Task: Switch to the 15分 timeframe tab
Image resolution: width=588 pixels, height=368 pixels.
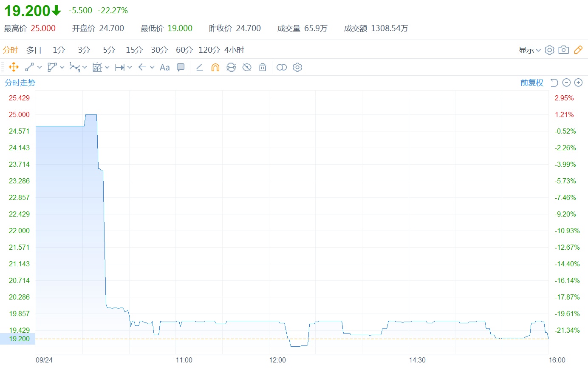Action: [x=134, y=50]
